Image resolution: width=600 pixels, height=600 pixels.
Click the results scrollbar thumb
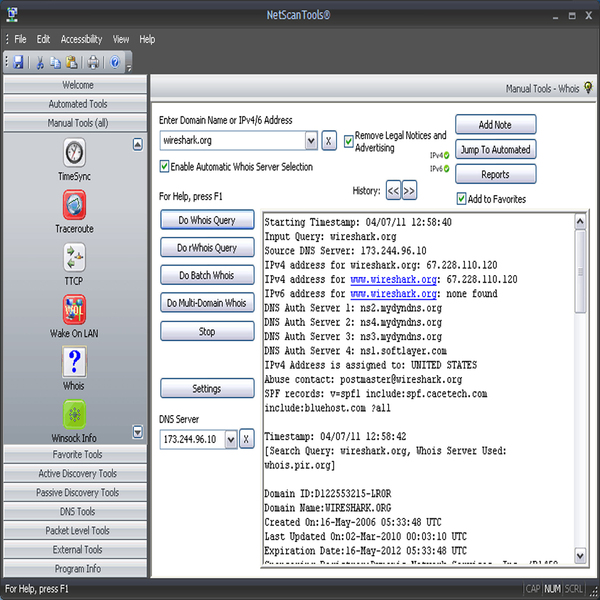[580, 271]
